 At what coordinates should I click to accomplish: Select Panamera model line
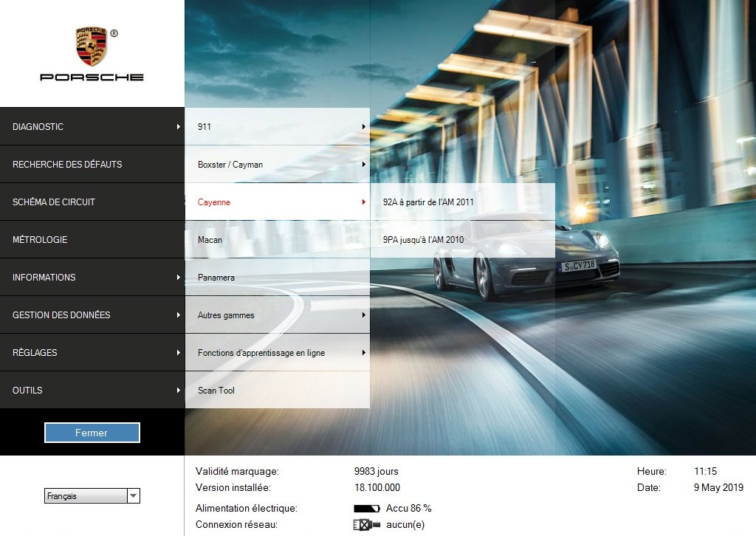point(278,277)
